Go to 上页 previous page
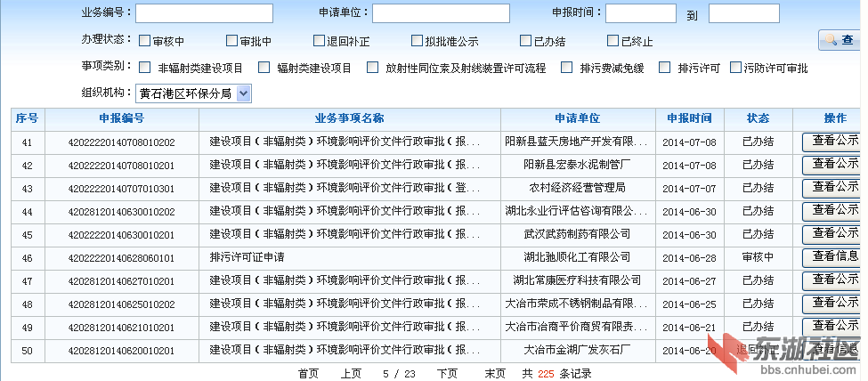 point(351,374)
